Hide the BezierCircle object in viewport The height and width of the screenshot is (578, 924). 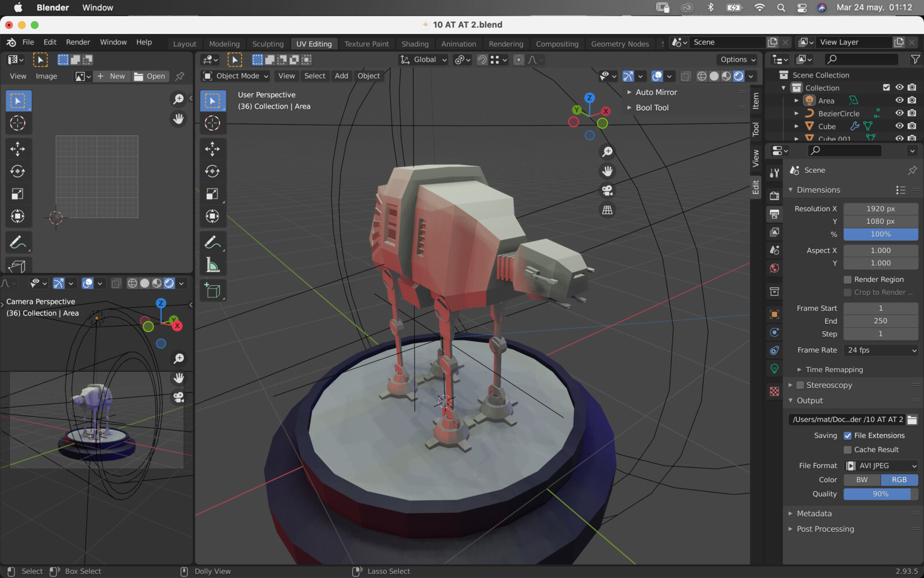coord(899,113)
